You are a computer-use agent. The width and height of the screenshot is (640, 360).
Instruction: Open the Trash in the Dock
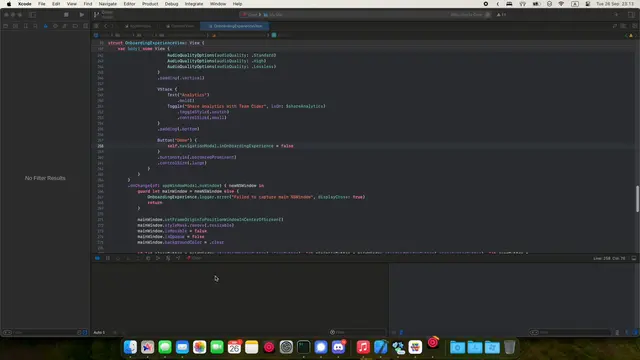509,347
